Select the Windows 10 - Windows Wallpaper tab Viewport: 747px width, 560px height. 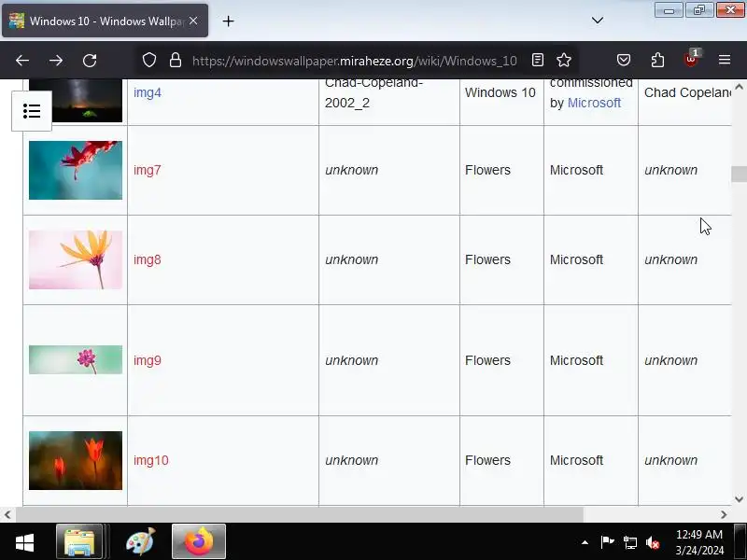(x=105, y=21)
